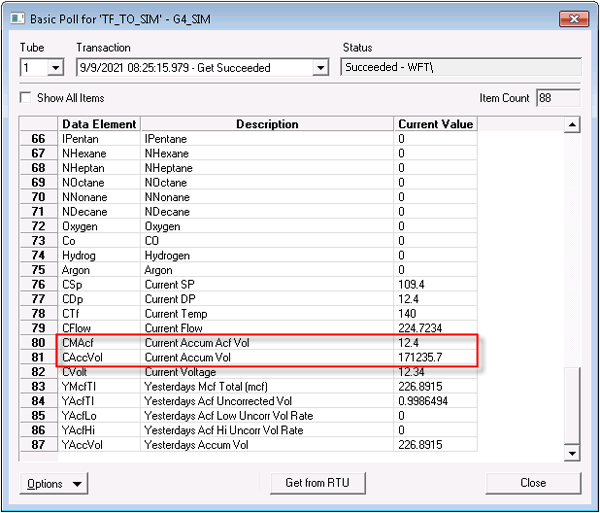
Task: Click the YAccVol data element cell
Action: (99, 445)
